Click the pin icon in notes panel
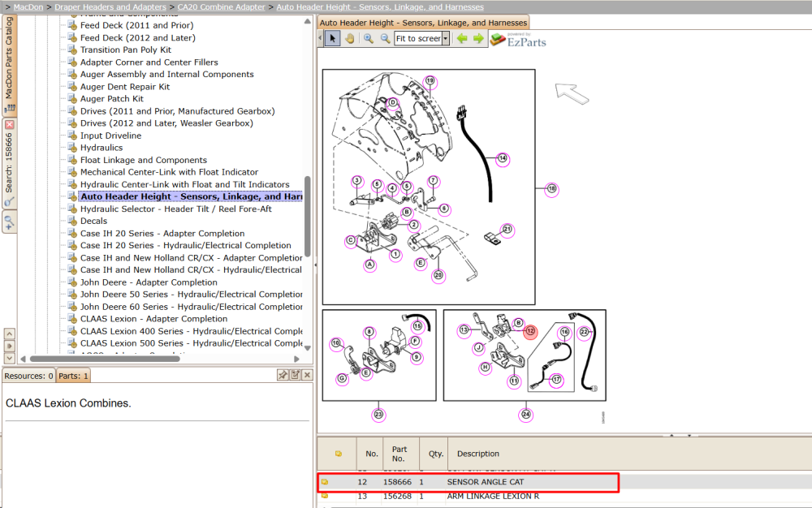 click(x=283, y=375)
